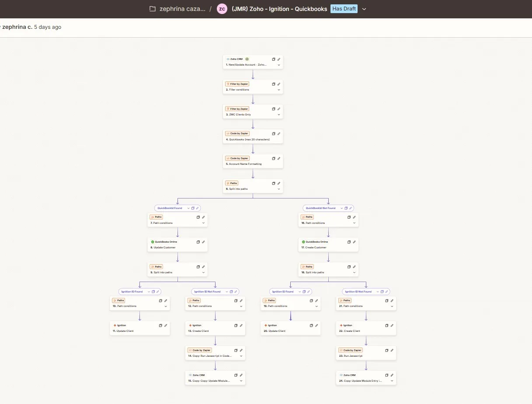This screenshot has width=532, height=404.
Task: Open QuickBookId Not Found path label dropdown
Action: point(341,208)
